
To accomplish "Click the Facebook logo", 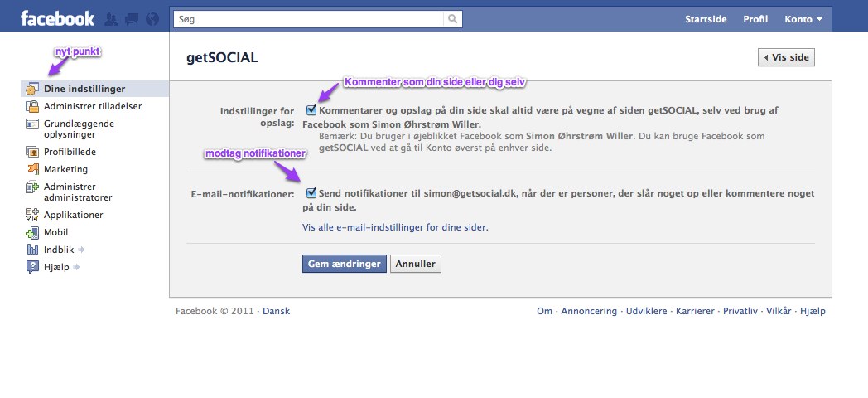I will click(x=58, y=19).
